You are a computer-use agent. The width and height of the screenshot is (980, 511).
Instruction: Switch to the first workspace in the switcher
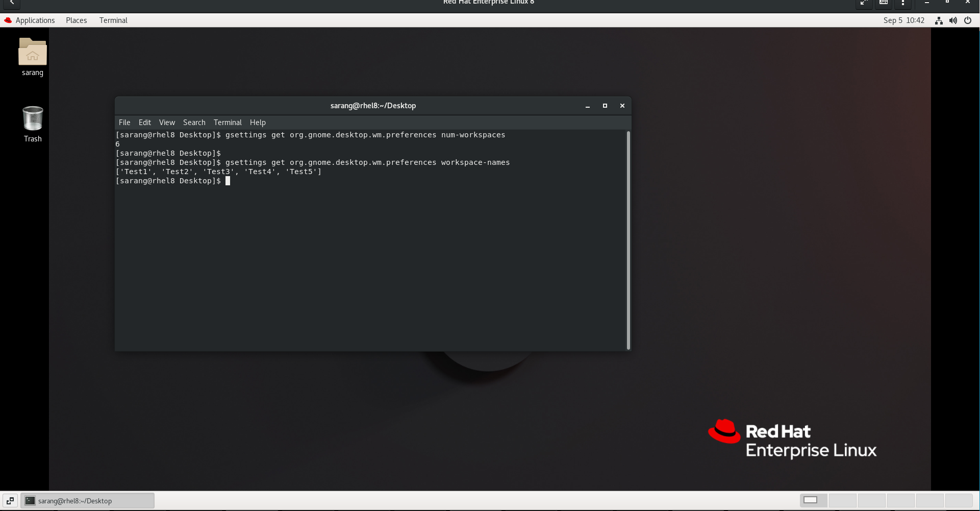(814, 500)
